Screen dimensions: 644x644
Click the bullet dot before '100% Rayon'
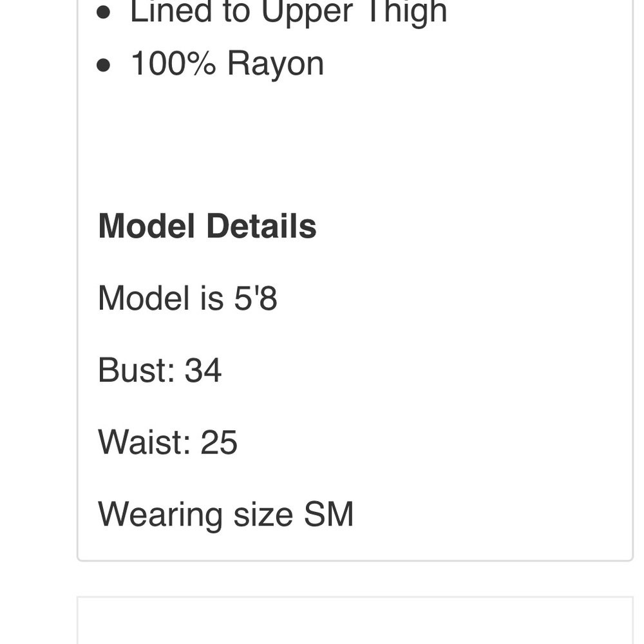tap(104, 65)
